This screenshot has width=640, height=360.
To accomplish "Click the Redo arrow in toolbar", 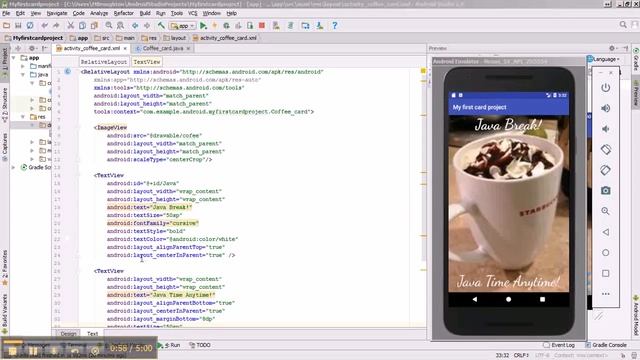I will click(56, 25).
